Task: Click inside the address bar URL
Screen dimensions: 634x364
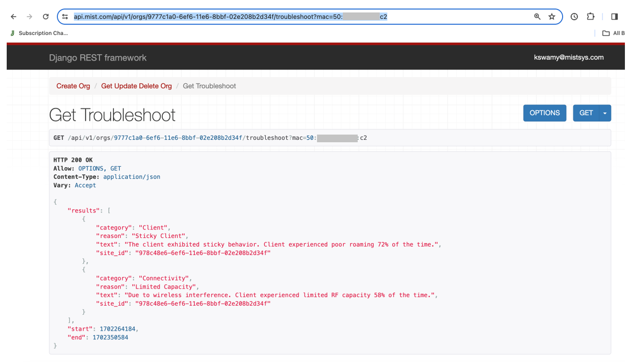Action: tap(230, 17)
